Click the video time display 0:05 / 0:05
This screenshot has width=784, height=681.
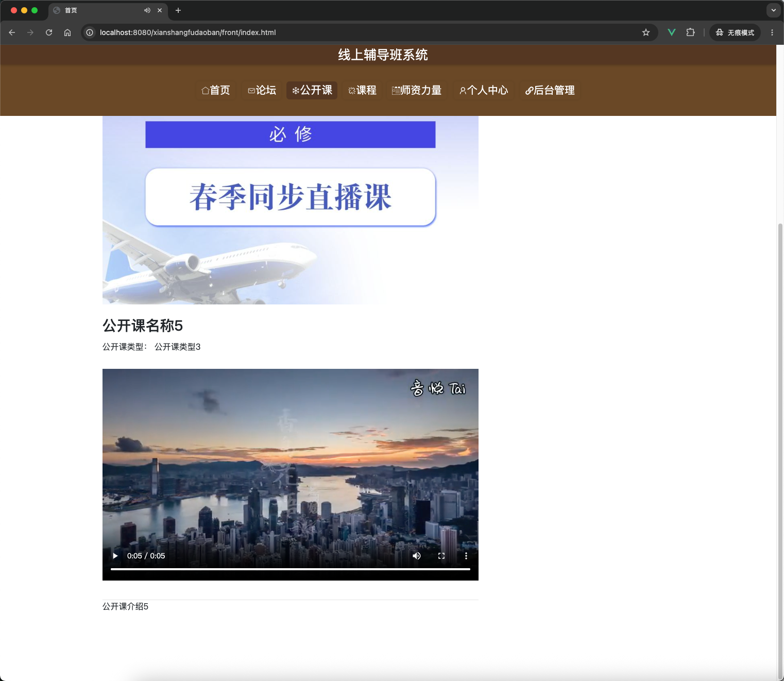(146, 556)
